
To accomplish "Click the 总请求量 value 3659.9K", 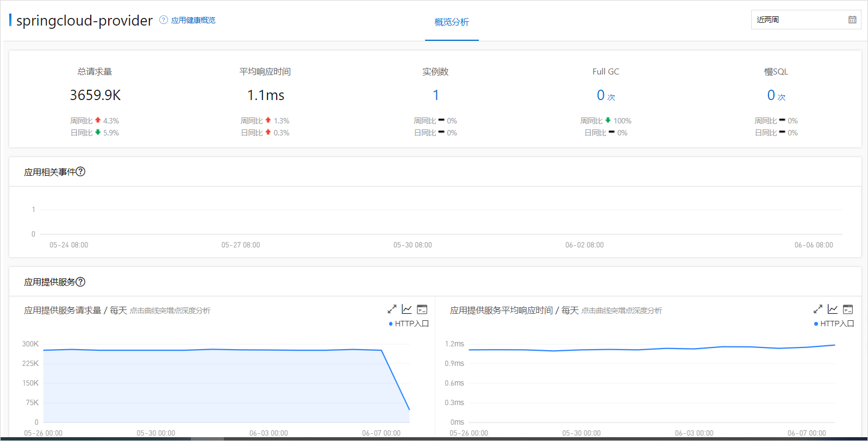I will 95,95.
